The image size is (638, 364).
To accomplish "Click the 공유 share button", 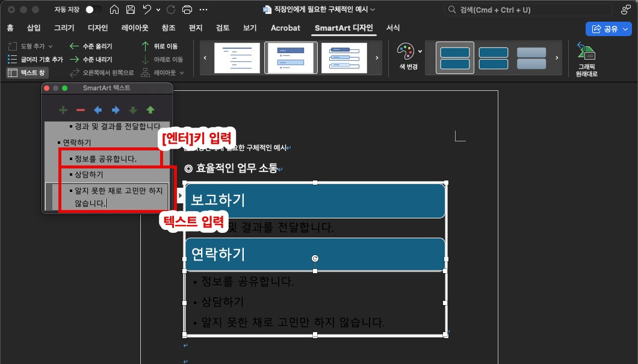I will point(609,29).
